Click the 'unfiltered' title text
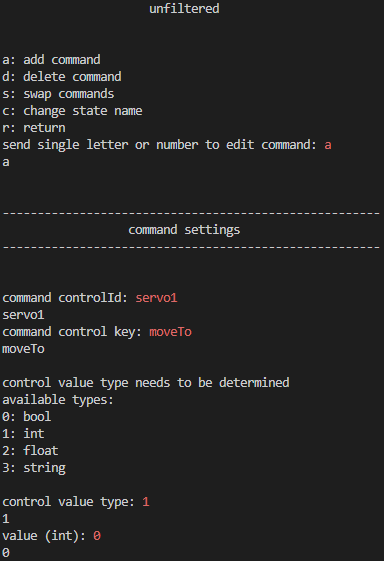Screen dimensions: 384x561 click(x=184, y=9)
